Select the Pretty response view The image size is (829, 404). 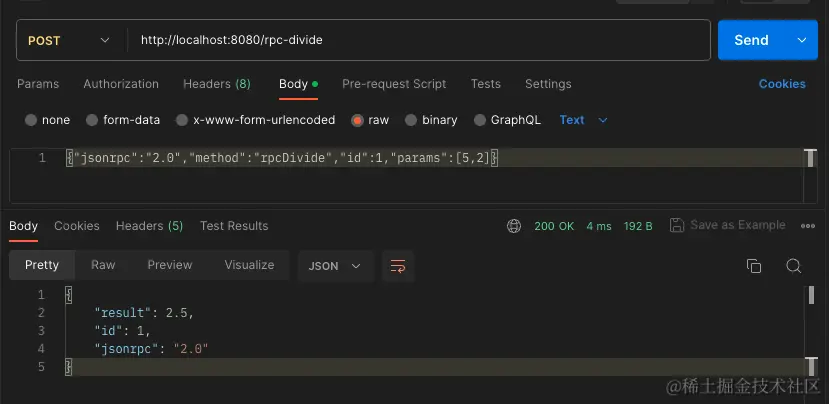pyautogui.click(x=42, y=265)
